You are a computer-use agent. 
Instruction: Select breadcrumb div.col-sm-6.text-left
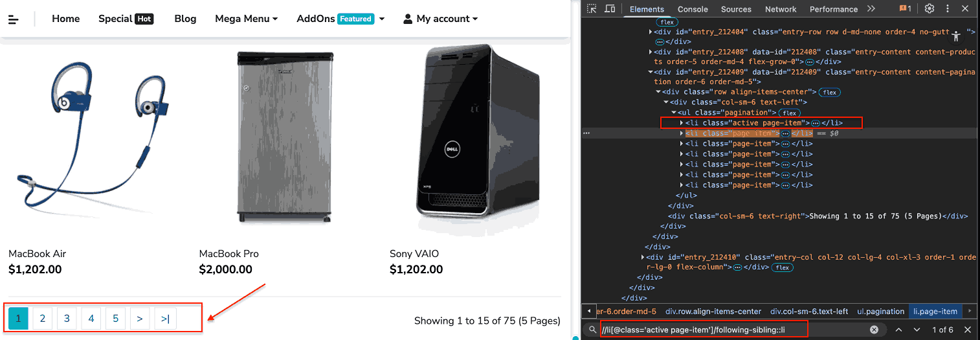pos(809,312)
